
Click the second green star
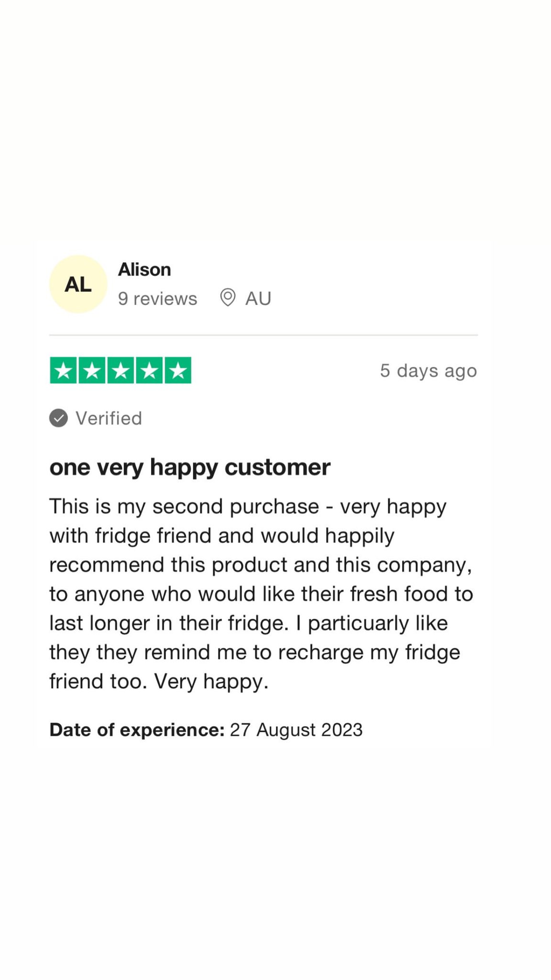click(x=92, y=370)
